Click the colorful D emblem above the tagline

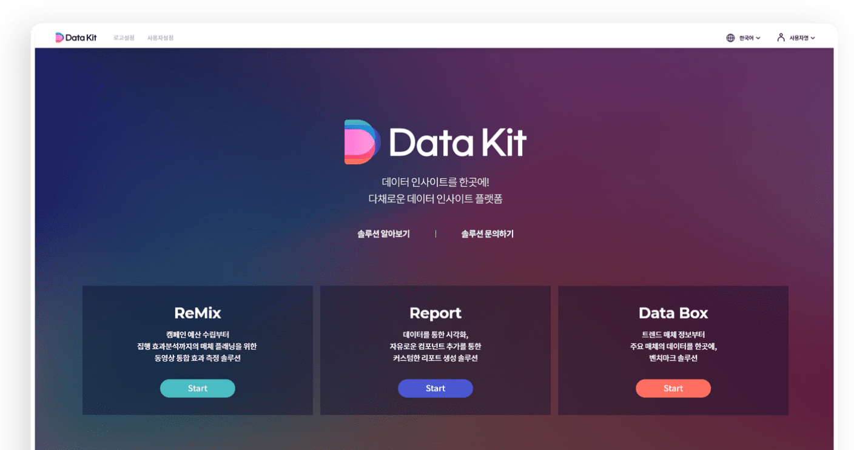click(x=360, y=142)
